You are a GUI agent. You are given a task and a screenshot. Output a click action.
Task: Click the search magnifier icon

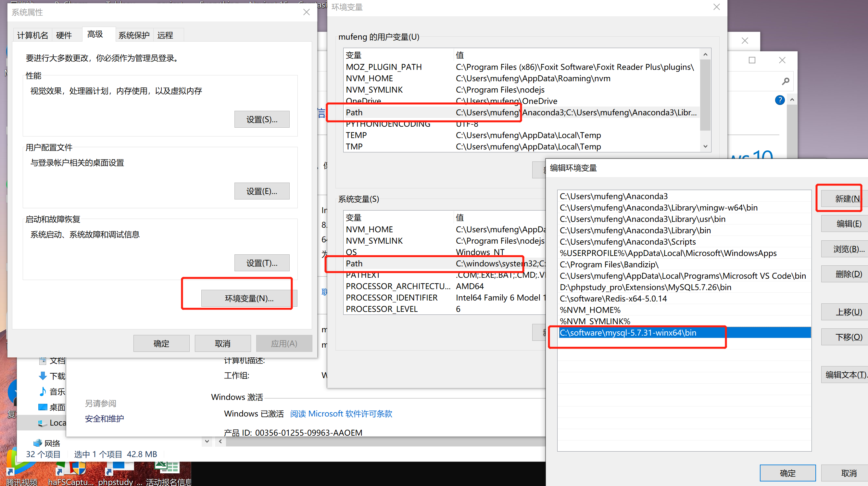pyautogui.click(x=786, y=81)
